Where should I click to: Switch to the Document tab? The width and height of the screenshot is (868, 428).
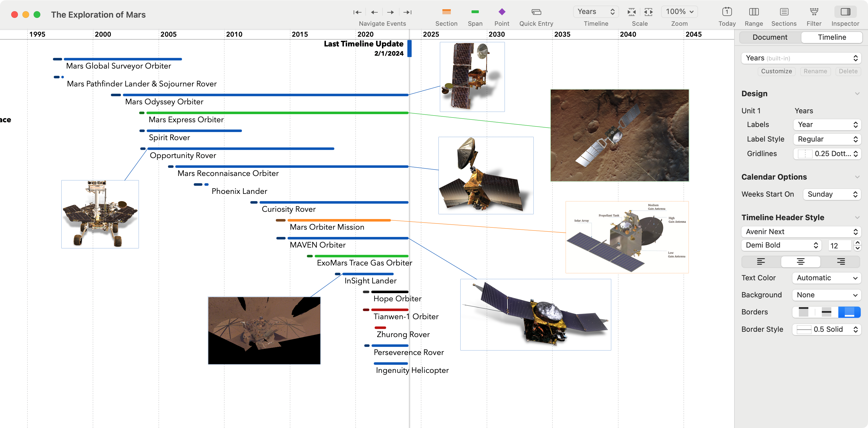pos(770,37)
